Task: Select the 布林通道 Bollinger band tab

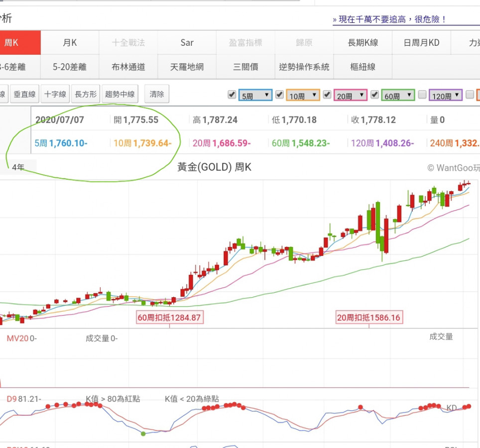Action: pyautogui.click(x=128, y=67)
